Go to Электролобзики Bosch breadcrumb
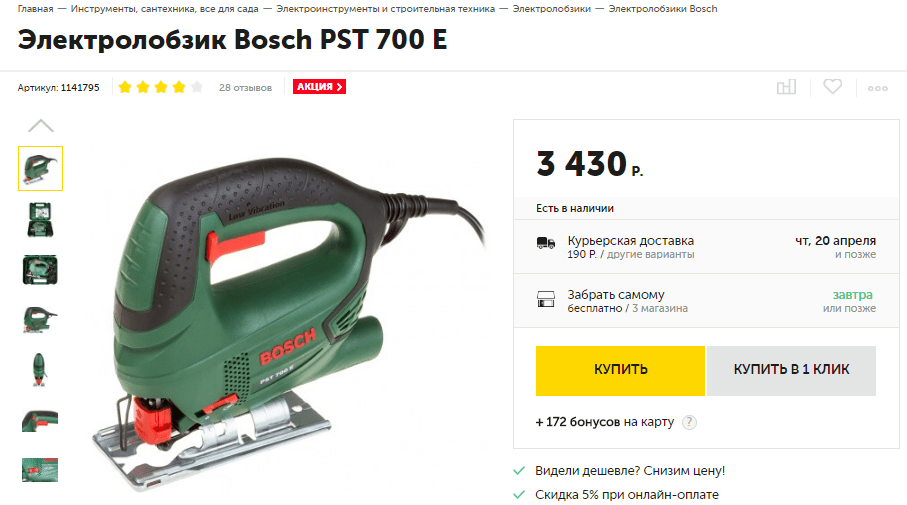Screen dimensions: 907x505 coord(663,9)
